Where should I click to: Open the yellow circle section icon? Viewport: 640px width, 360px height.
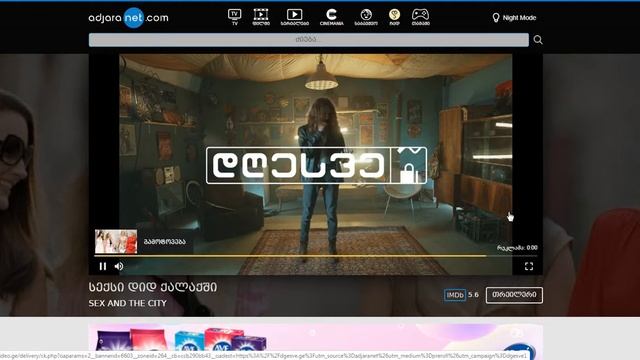pyautogui.click(x=394, y=18)
